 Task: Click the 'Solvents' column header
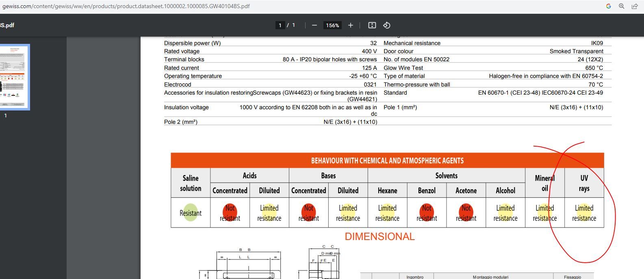(x=447, y=175)
